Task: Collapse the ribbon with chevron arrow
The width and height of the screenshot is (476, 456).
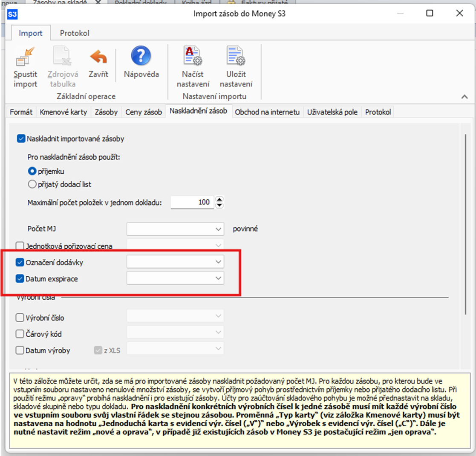Action: pos(464,97)
